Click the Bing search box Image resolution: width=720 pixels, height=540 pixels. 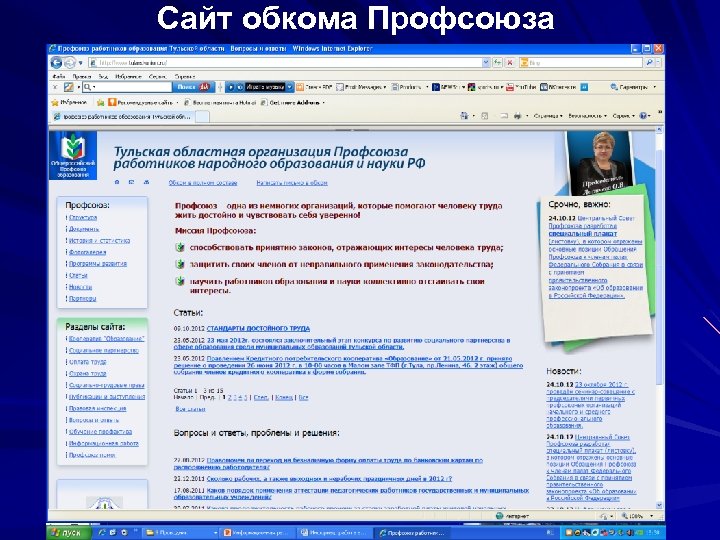tap(581, 63)
